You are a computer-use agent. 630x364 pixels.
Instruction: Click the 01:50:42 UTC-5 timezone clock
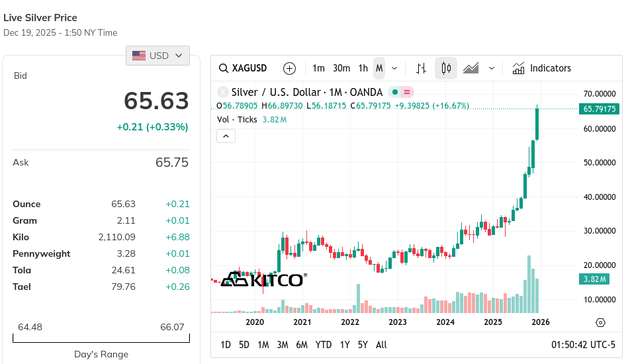click(x=583, y=345)
